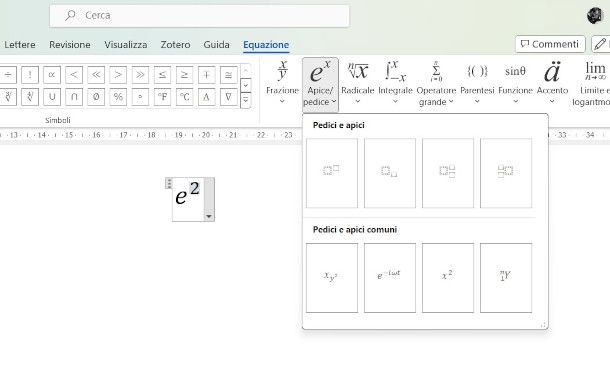
Task: Click in the Cerca search box
Action: [x=199, y=16]
